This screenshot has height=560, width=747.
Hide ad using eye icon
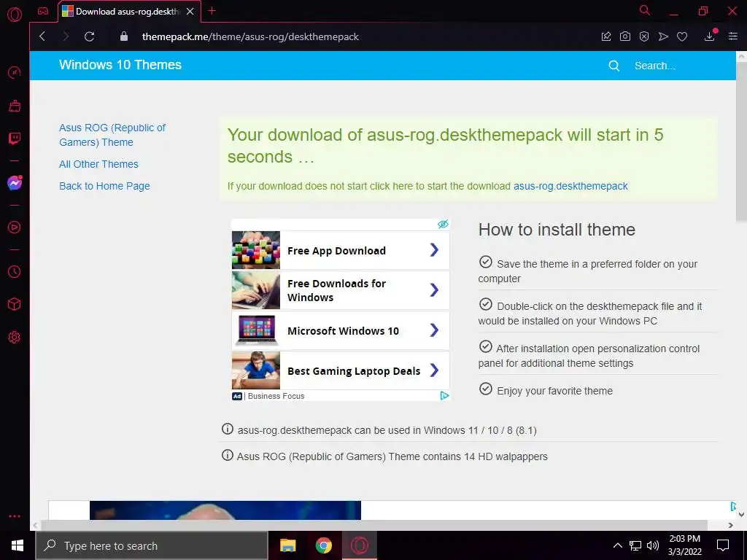click(443, 225)
